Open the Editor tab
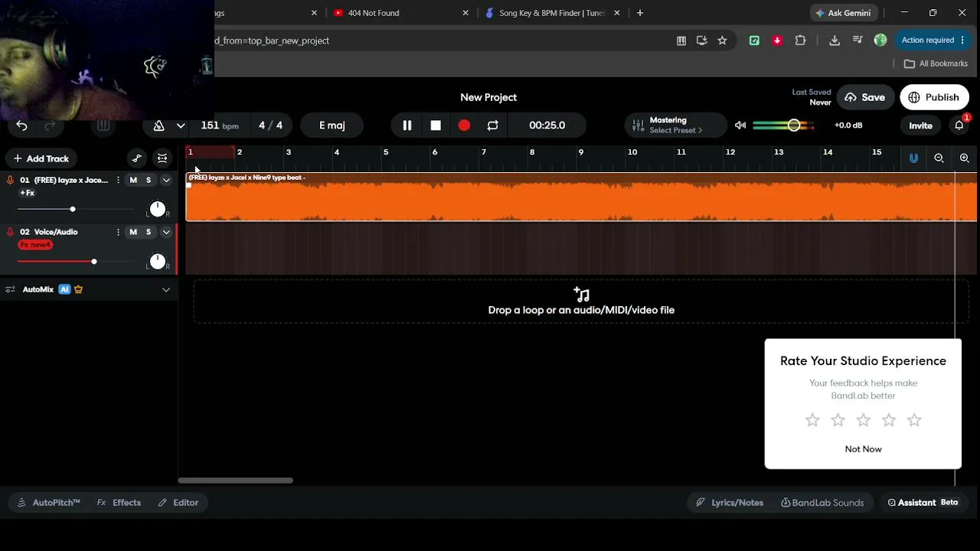The width and height of the screenshot is (980, 551). 178,503
